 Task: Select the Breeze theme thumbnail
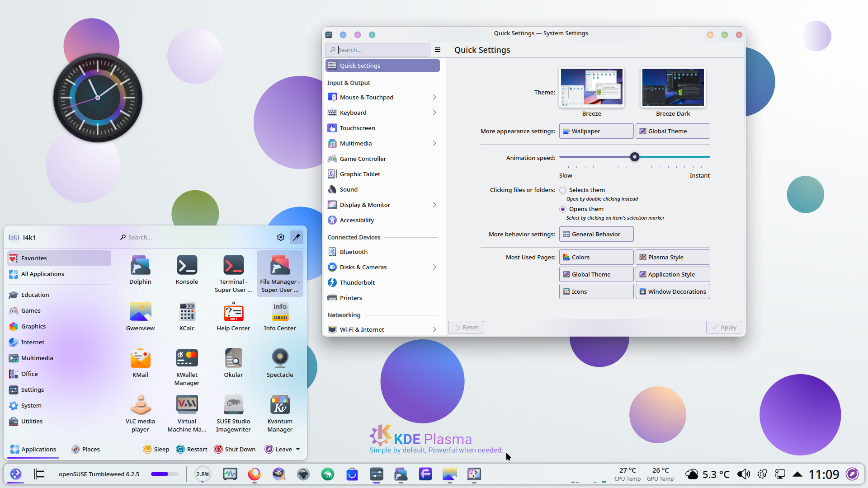[591, 88]
